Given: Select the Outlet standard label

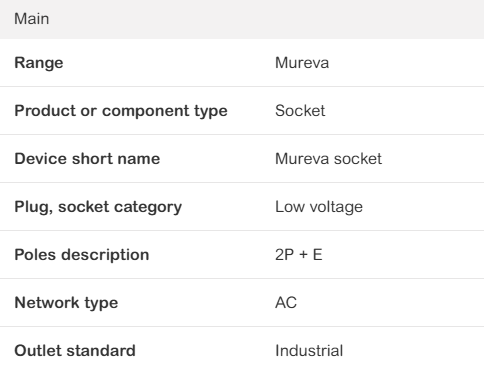Looking at the screenshot, I should click(x=75, y=351).
